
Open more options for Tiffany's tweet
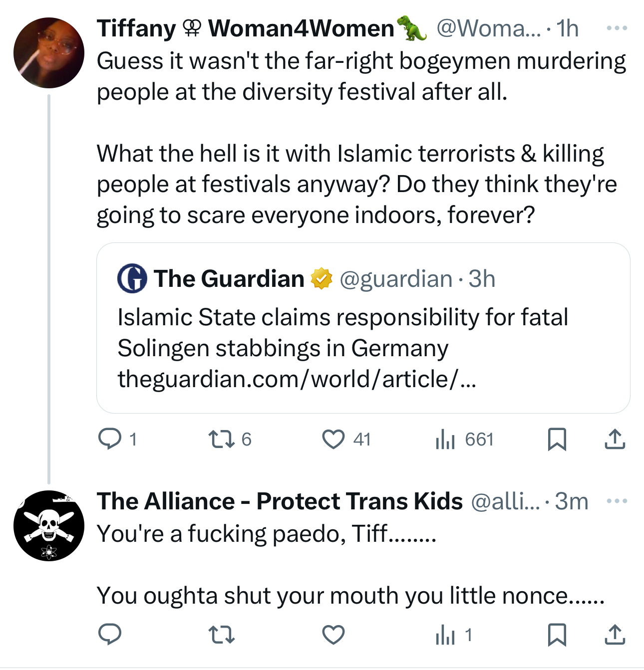pyautogui.click(x=617, y=28)
